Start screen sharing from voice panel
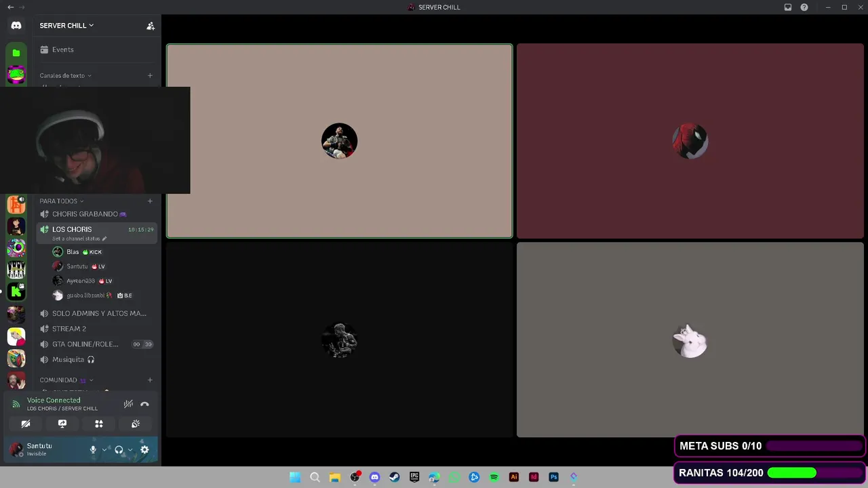Viewport: 868px width, 488px height. (x=62, y=424)
